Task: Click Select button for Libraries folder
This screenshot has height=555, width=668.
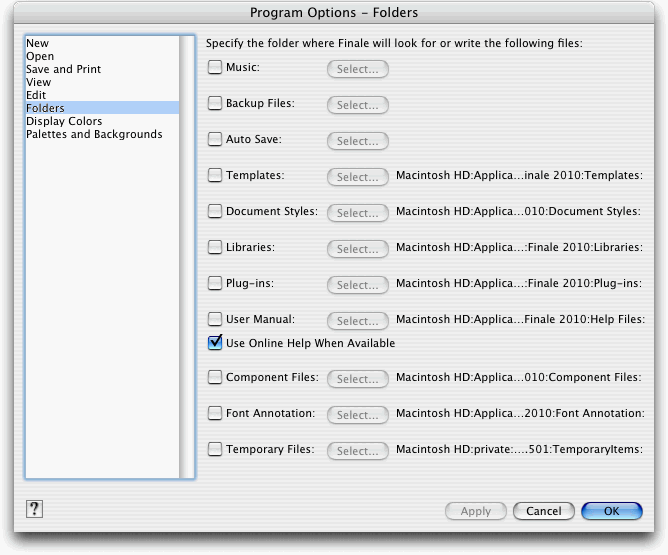Action: (x=357, y=249)
